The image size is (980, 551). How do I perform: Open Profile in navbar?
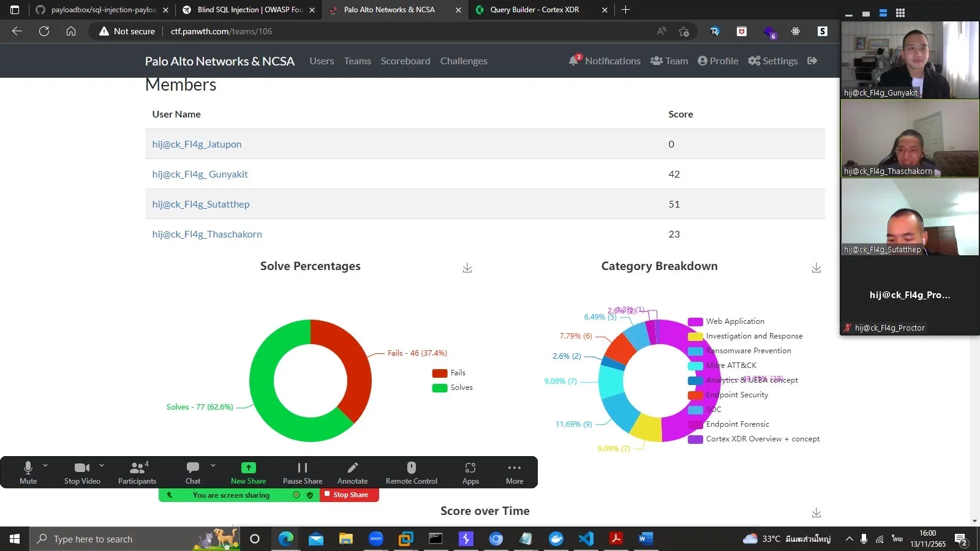[718, 61]
